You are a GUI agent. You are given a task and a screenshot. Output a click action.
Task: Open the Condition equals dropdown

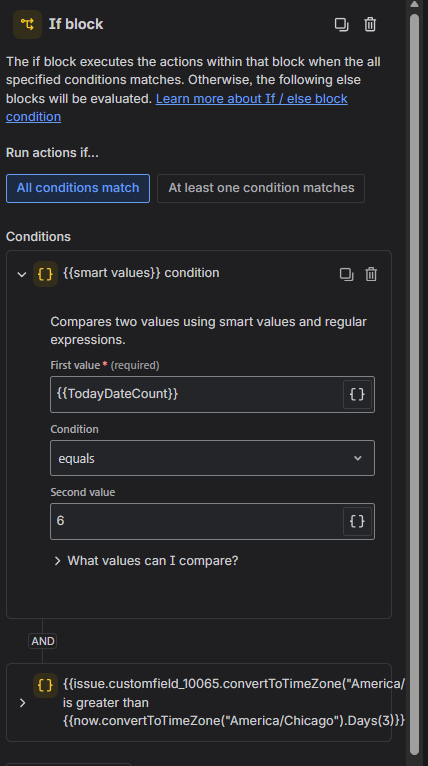213,458
